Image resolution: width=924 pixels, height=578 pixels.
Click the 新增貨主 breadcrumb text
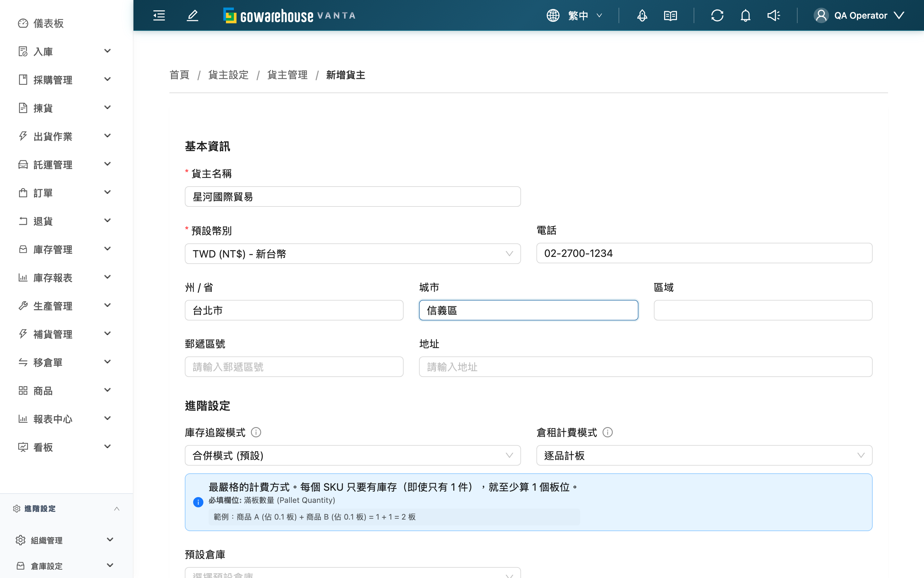(x=346, y=75)
